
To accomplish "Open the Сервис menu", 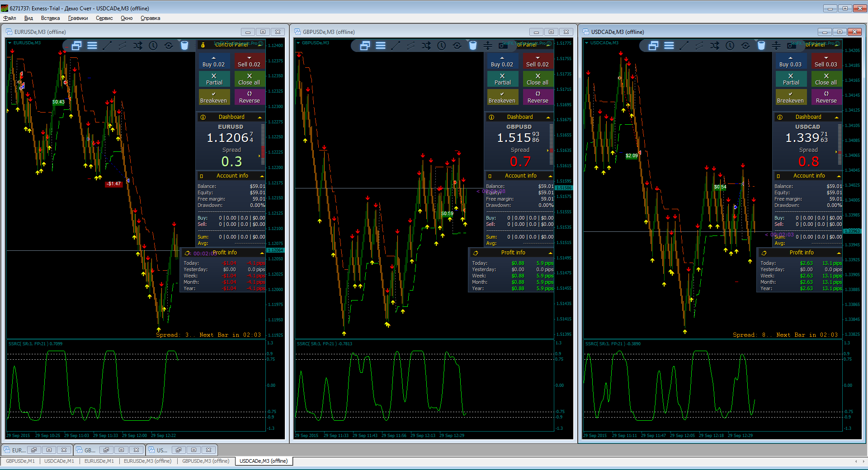I will [x=104, y=18].
